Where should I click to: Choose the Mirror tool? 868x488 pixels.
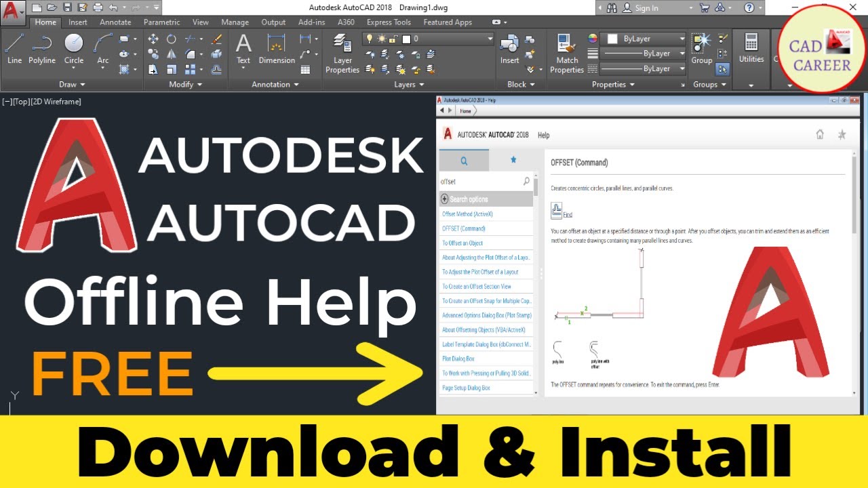[172, 54]
